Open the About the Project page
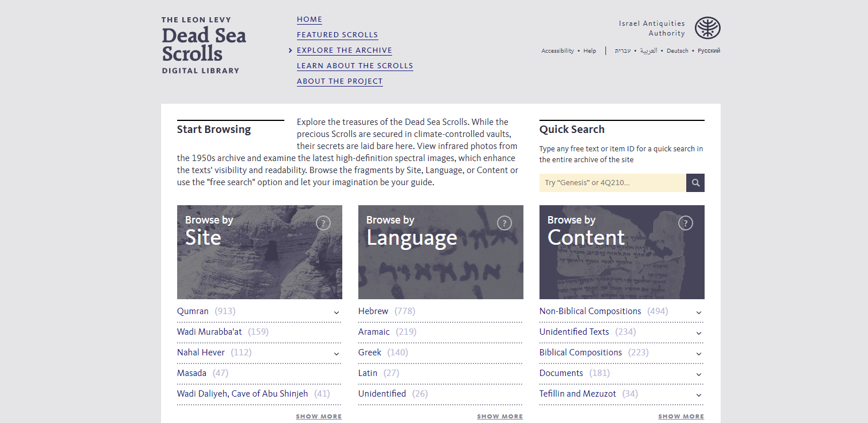868x423 pixels. click(x=339, y=81)
